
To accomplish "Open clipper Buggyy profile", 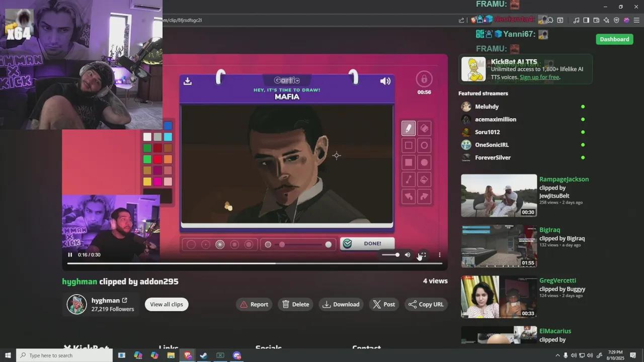I will pyautogui.click(x=576, y=290).
